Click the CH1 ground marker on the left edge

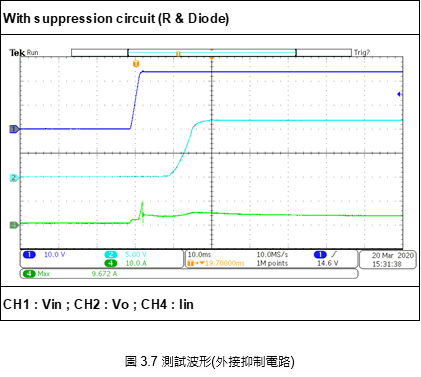(x=14, y=129)
